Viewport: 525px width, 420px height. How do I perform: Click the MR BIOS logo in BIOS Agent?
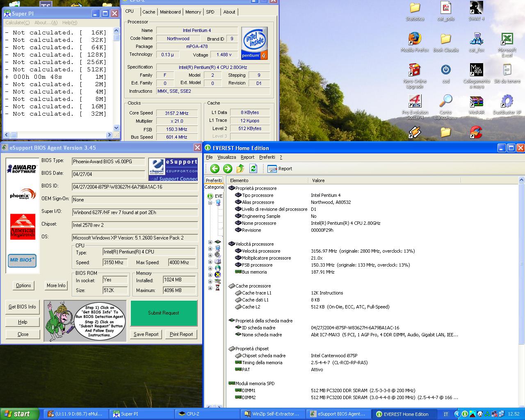pos(22,260)
